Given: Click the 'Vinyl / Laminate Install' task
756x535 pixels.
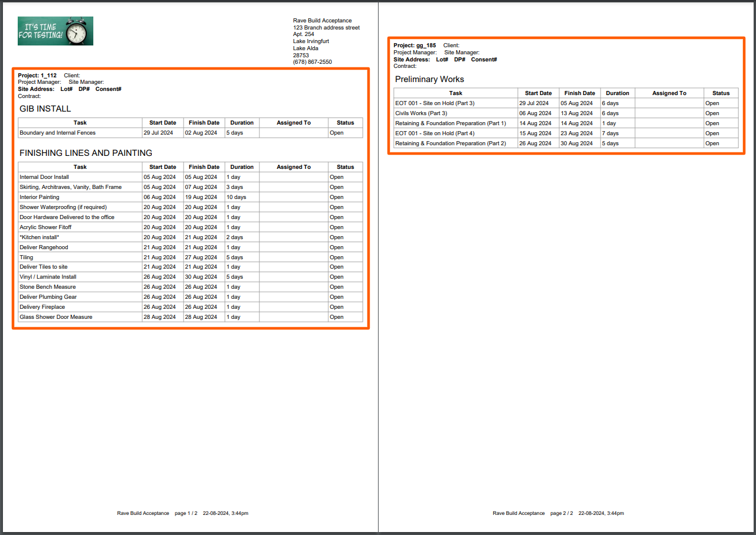Looking at the screenshot, I should pos(48,277).
